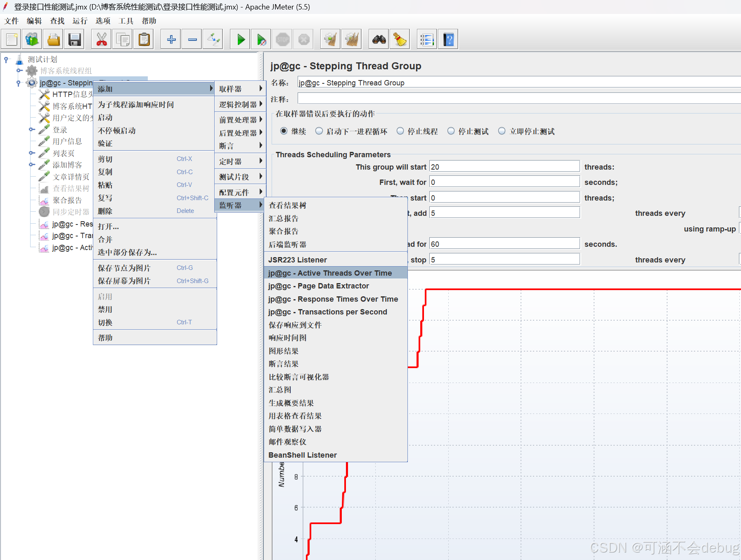Click the Help question mark icon
The image size is (741, 560).
[x=448, y=40]
